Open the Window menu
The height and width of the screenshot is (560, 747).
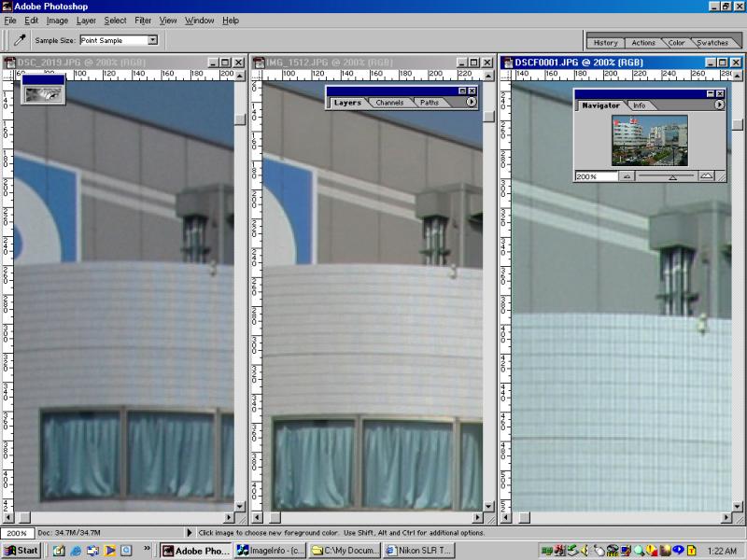(199, 21)
